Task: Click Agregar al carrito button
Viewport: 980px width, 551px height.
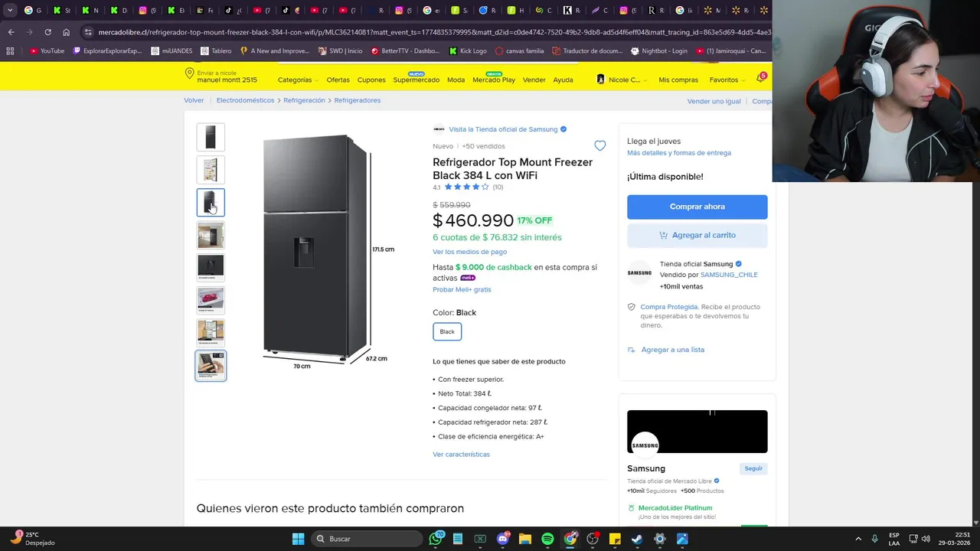Action: tap(697, 235)
